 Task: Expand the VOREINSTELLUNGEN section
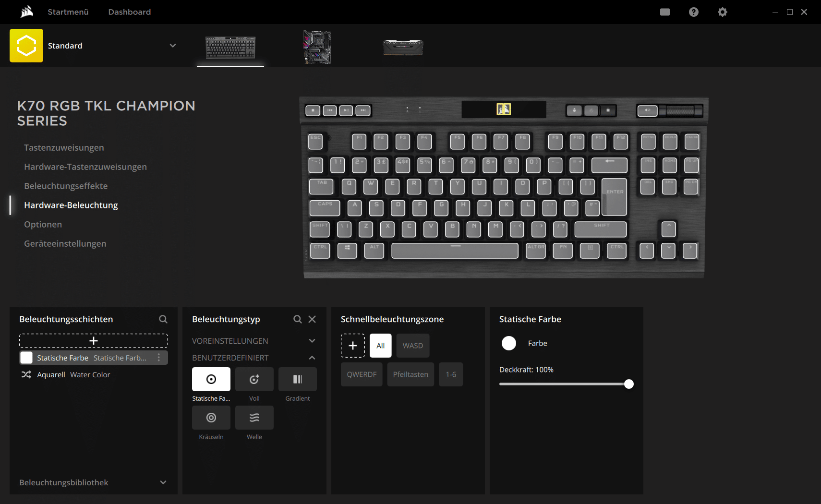312,341
